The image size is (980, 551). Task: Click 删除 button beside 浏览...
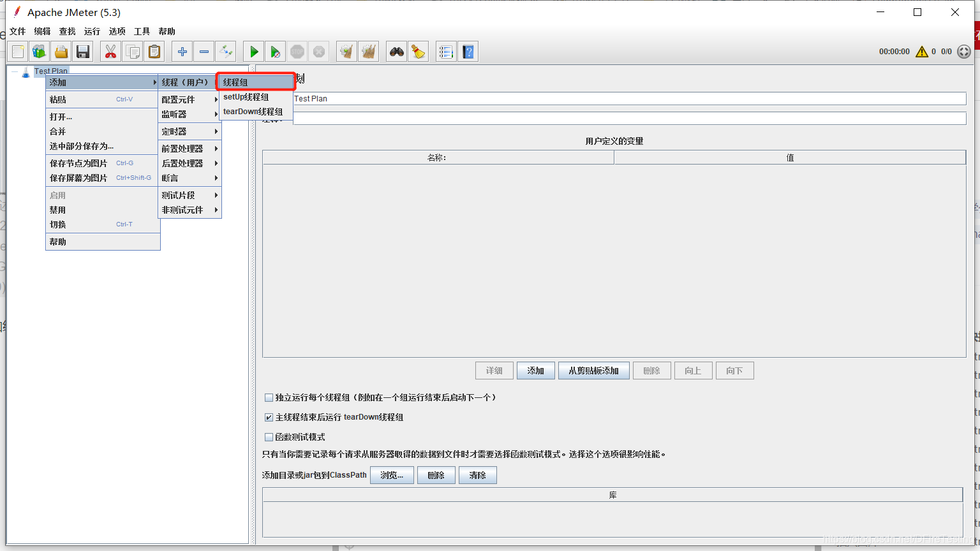[x=436, y=475]
